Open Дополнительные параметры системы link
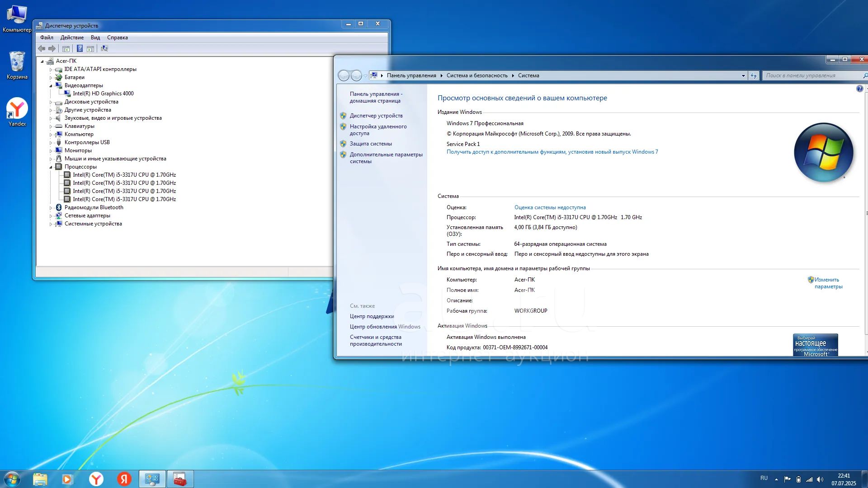 386,158
